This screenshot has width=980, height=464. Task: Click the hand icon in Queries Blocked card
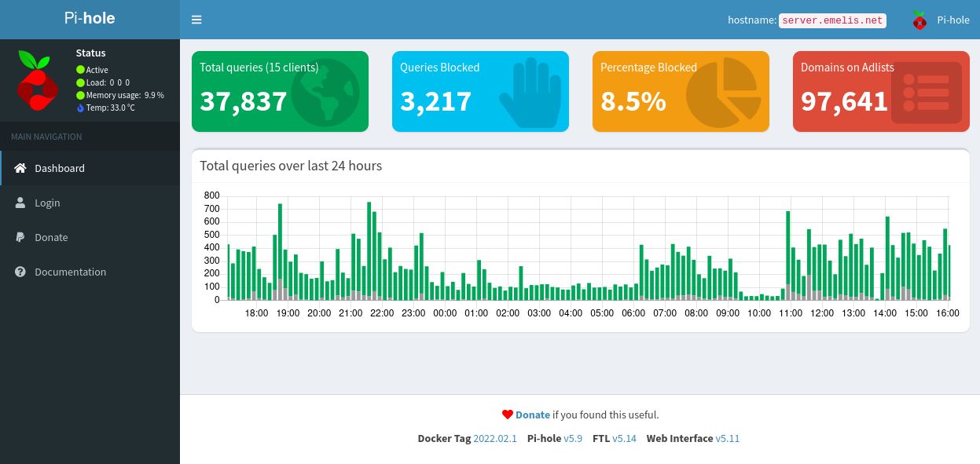click(x=530, y=94)
